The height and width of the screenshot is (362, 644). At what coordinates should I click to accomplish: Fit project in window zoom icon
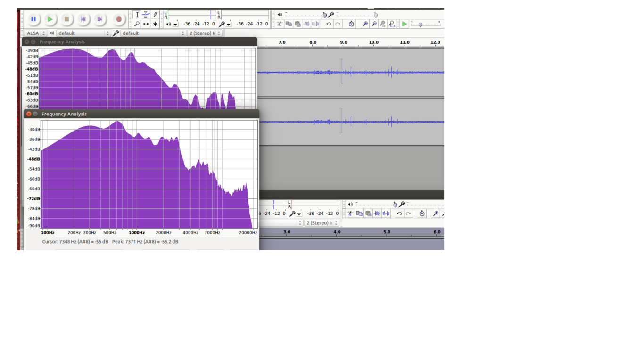pos(392,24)
